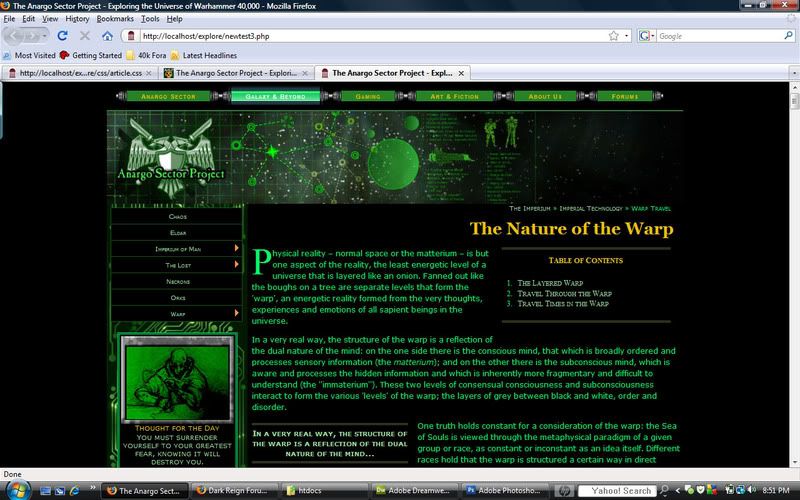Stop page loading via the X icon
This screenshot has height=500, width=800.
[x=85, y=36]
